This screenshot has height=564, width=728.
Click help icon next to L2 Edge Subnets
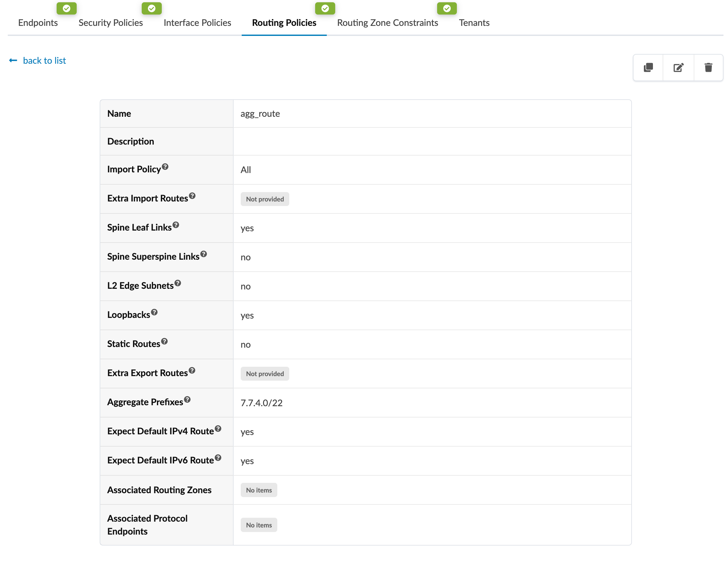(x=178, y=283)
